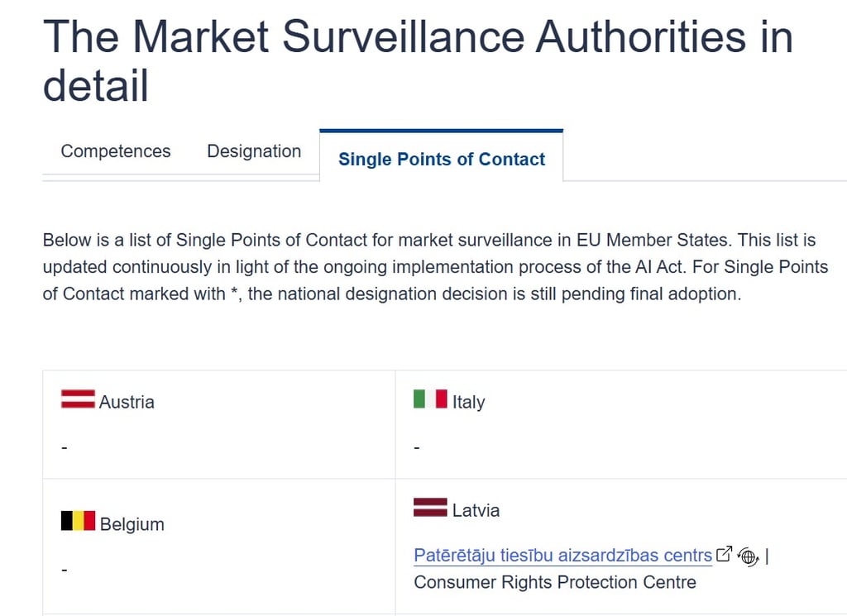The width and height of the screenshot is (847, 616).
Task: Click the external link icon beside Latvian link
Action: [724, 554]
